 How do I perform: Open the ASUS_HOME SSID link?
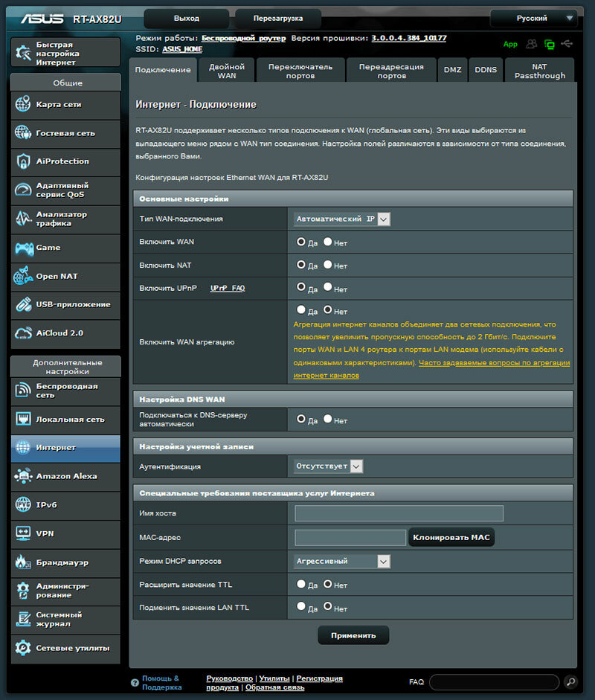point(182,49)
